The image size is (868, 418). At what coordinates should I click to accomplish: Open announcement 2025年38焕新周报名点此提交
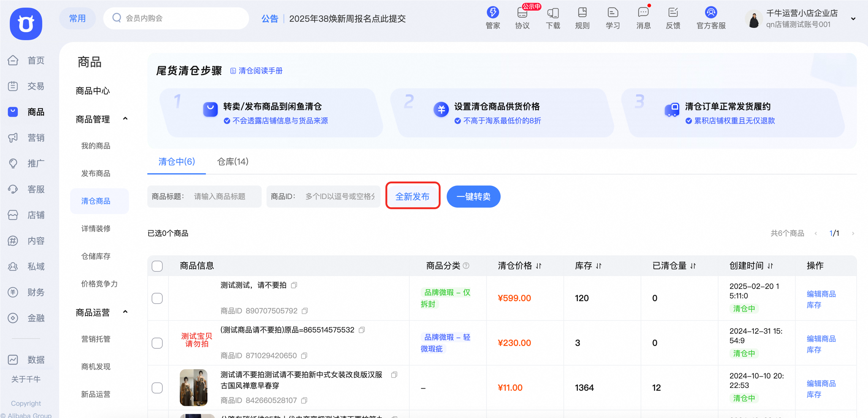pyautogui.click(x=347, y=18)
